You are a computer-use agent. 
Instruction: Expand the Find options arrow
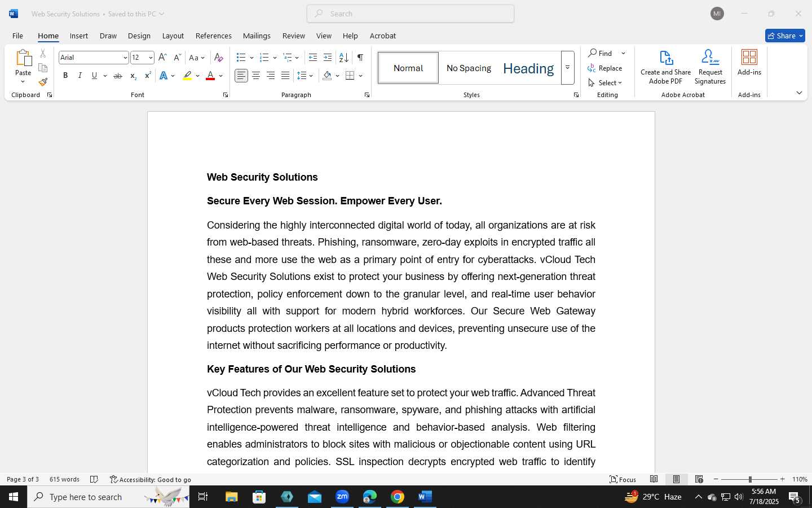click(624, 54)
